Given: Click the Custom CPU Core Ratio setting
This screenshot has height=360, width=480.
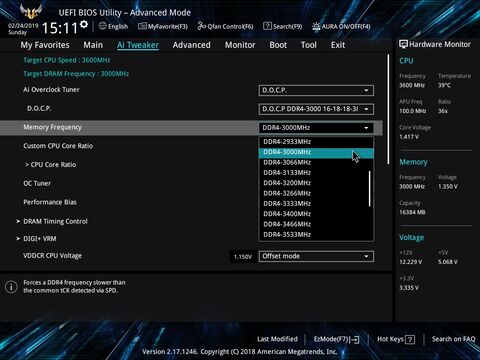Looking at the screenshot, I should coord(58,146).
